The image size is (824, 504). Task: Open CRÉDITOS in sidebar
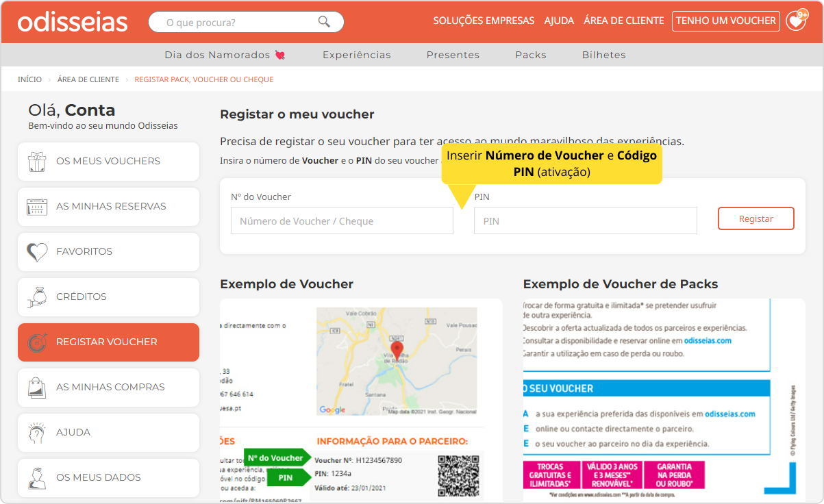click(108, 297)
